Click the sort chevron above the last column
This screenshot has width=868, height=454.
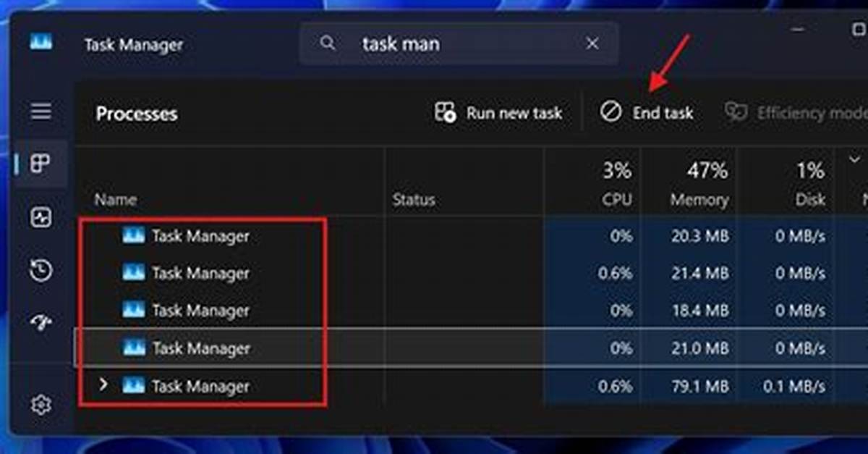click(x=854, y=160)
